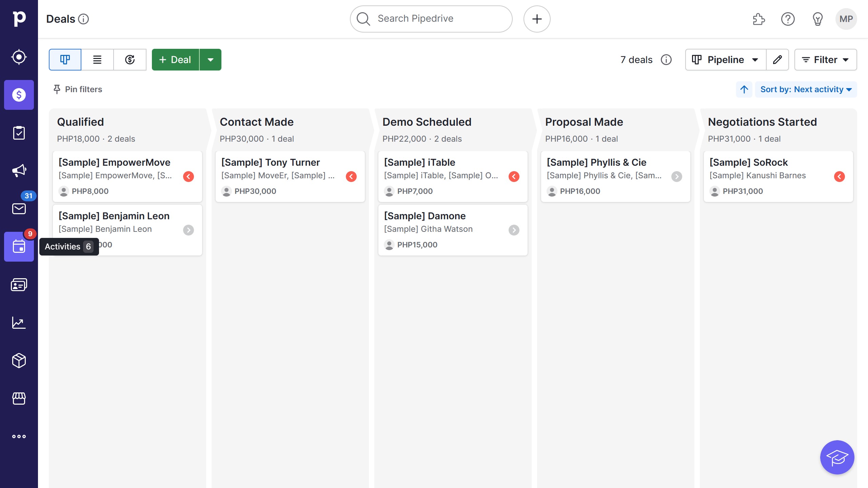
Task: Add a new deal with the green Deal button
Action: pyautogui.click(x=175, y=60)
